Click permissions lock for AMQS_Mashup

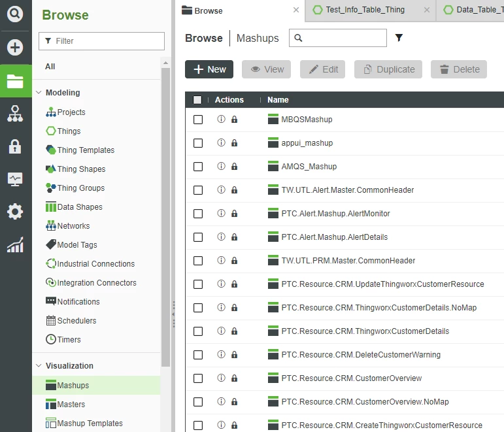(234, 167)
